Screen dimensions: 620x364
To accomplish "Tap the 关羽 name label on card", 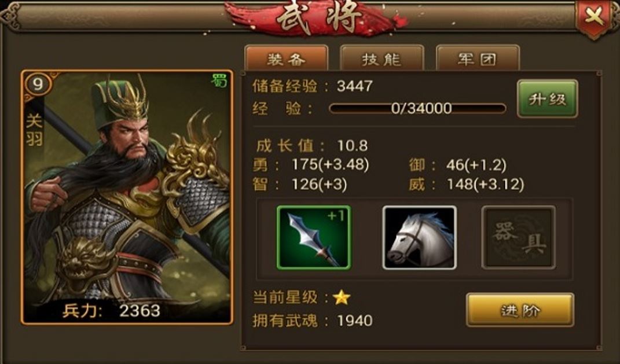I will click(x=34, y=130).
